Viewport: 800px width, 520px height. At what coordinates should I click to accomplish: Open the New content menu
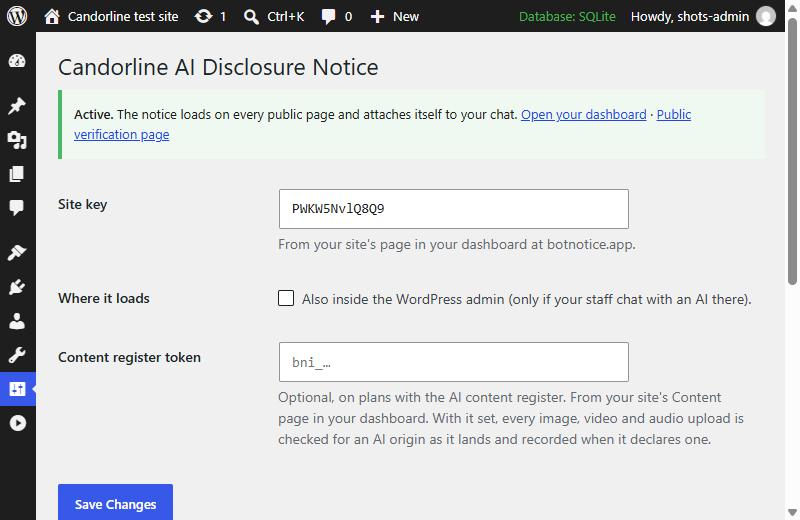(394, 16)
